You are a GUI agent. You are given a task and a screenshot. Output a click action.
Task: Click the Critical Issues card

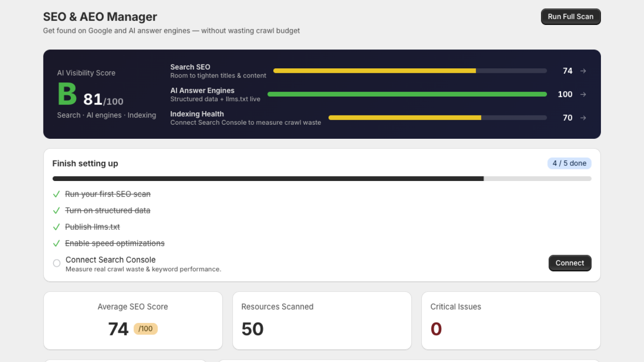point(511,321)
